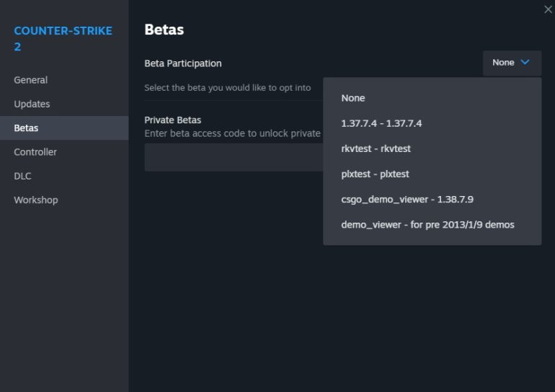Screen dimensions: 555x392
Task: Pick the rkvtest beta option
Action: pyautogui.click(x=376, y=148)
